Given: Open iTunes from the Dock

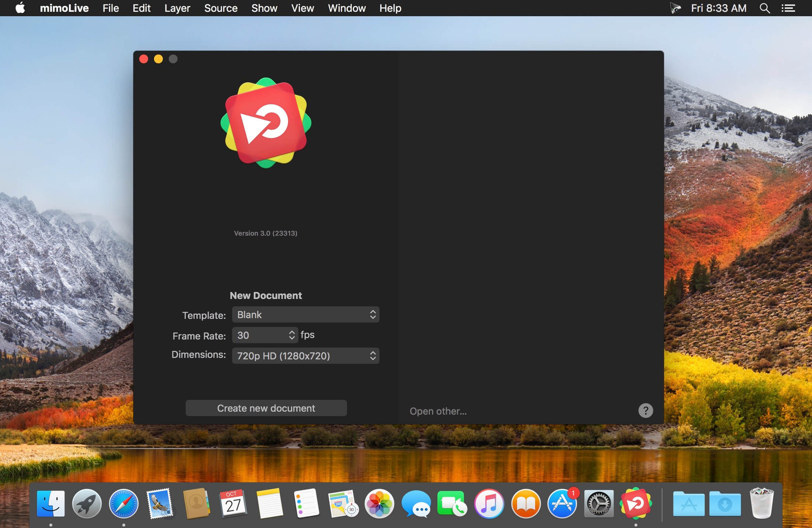Looking at the screenshot, I should pyautogui.click(x=489, y=503).
